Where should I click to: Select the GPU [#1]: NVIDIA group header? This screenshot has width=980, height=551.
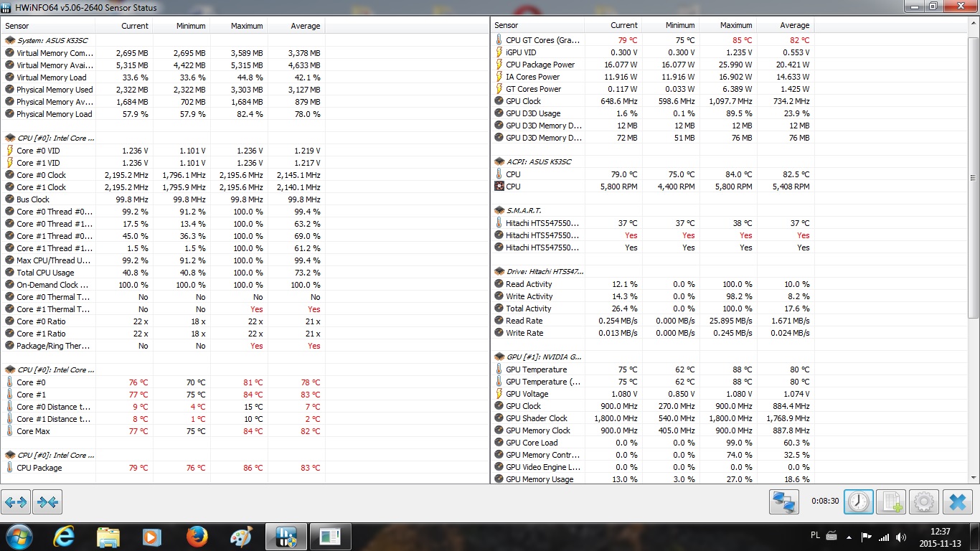[x=538, y=357]
